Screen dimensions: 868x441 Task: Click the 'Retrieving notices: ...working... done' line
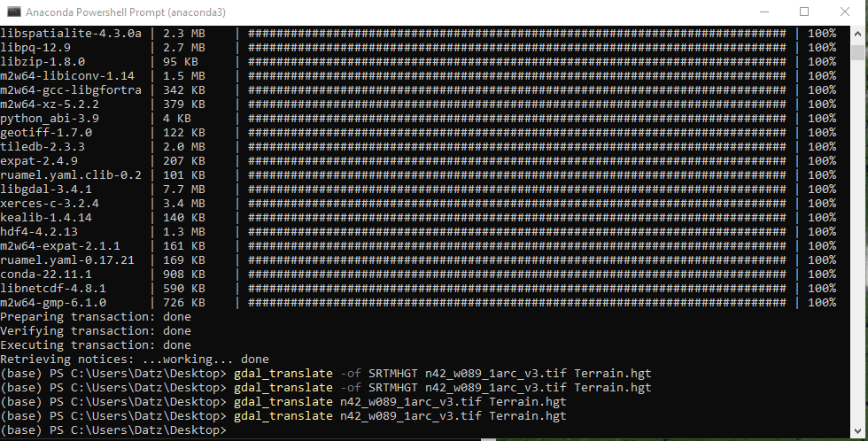click(x=135, y=360)
